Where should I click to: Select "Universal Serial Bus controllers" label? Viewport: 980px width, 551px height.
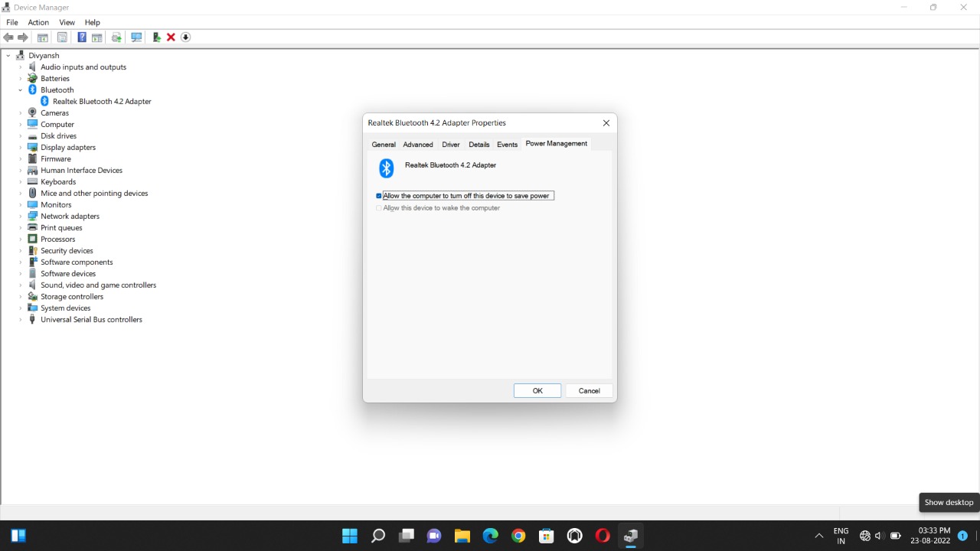(x=91, y=319)
